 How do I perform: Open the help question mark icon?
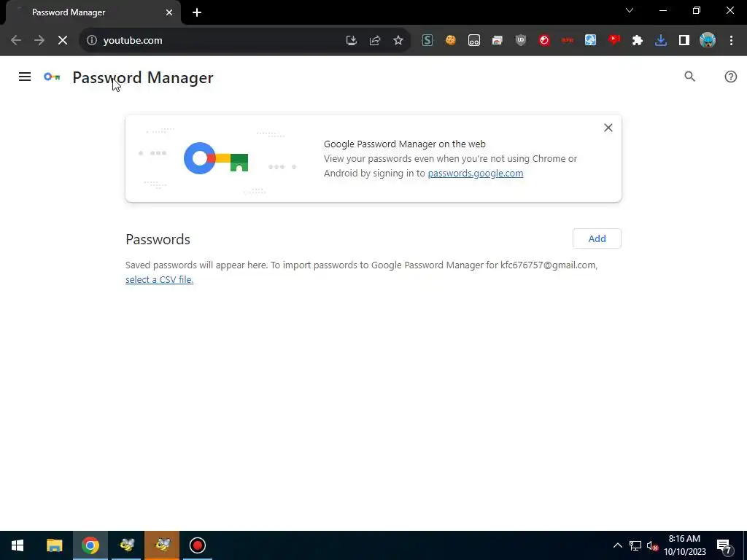[x=731, y=77]
